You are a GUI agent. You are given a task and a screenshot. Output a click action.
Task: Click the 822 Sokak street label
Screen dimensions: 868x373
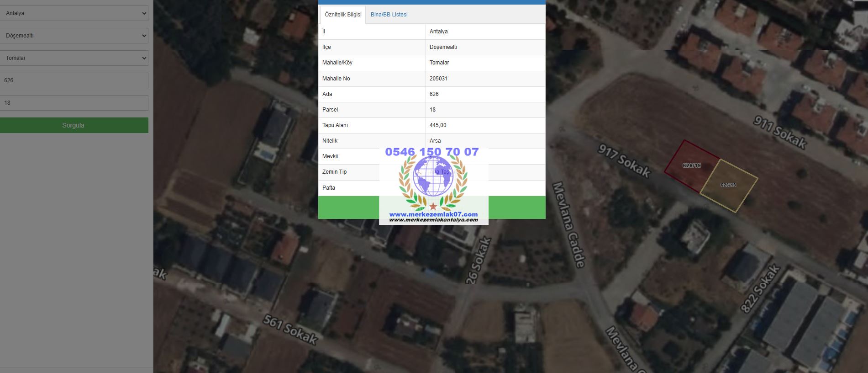[760, 289]
